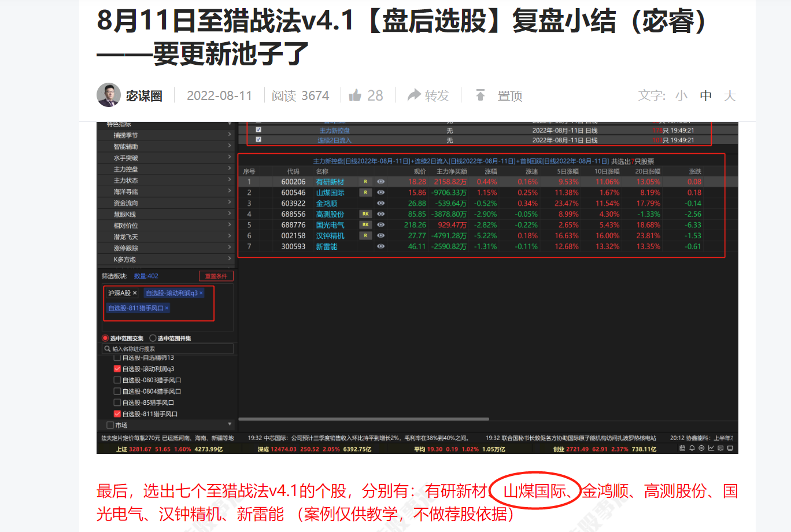The width and height of the screenshot is (791, 532).
Task: Click the R badge on 汉钟精机 row
Action: tap(365, 235)
